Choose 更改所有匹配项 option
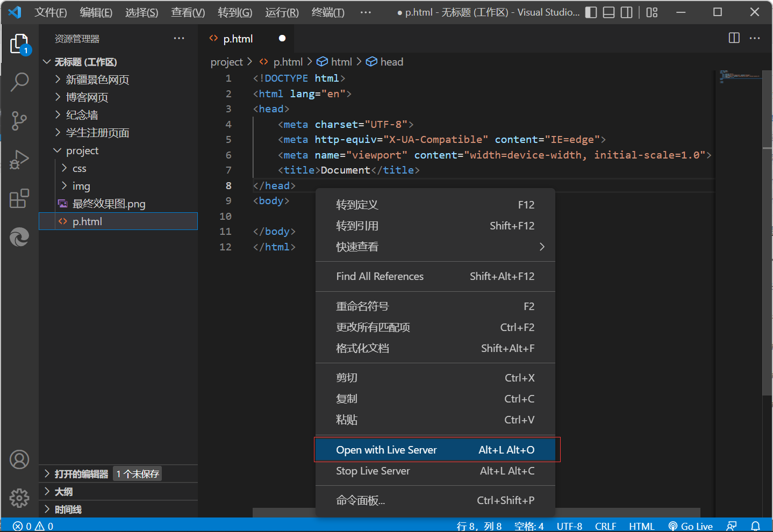The width and height of the screenshot is (773, 532). [x=435, y=327]
